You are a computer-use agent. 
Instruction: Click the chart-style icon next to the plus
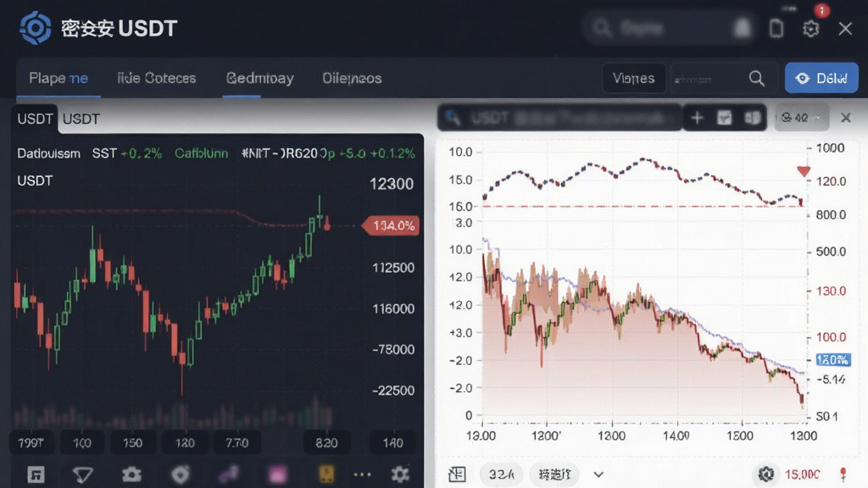[724, 118]
